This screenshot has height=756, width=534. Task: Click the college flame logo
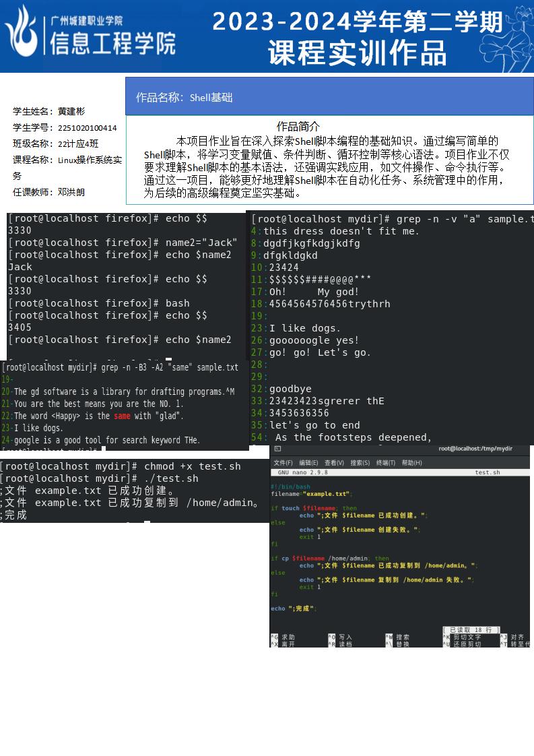click(22, 32)
